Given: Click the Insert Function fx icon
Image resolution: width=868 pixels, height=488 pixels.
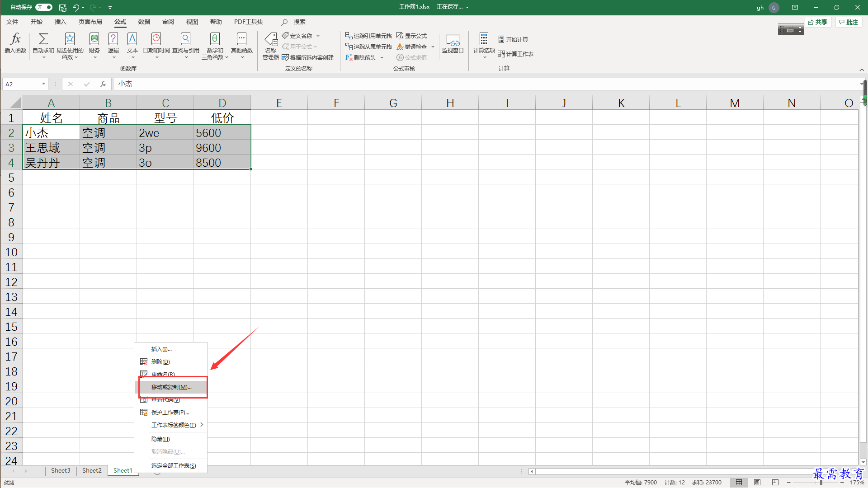Looking at the screenshot, I should [x=15, y=44].
